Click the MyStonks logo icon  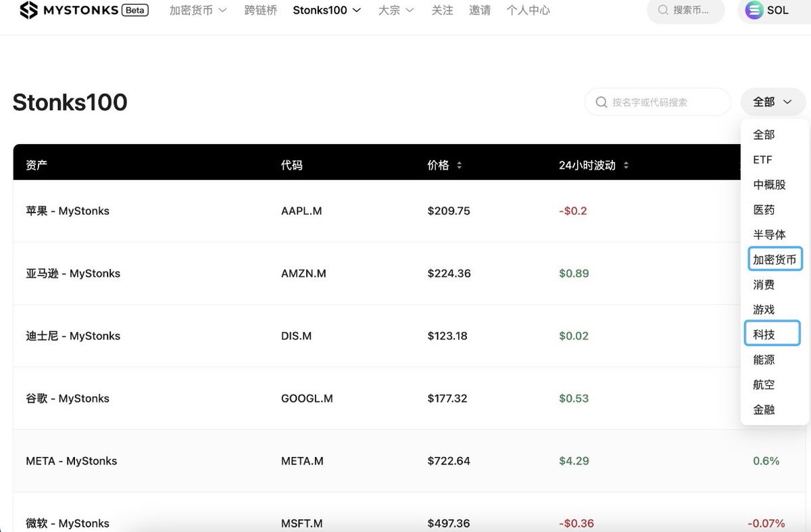(x=28, y=10)
